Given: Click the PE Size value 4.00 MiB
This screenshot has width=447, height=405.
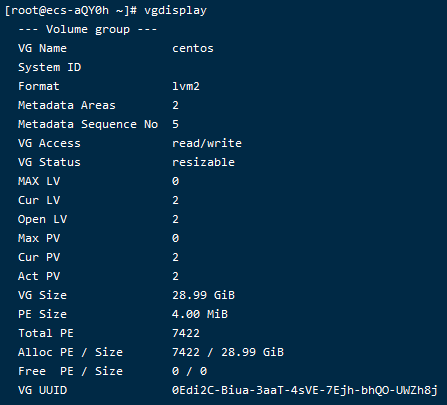Looking at the screenshot, I should (200, 314).
